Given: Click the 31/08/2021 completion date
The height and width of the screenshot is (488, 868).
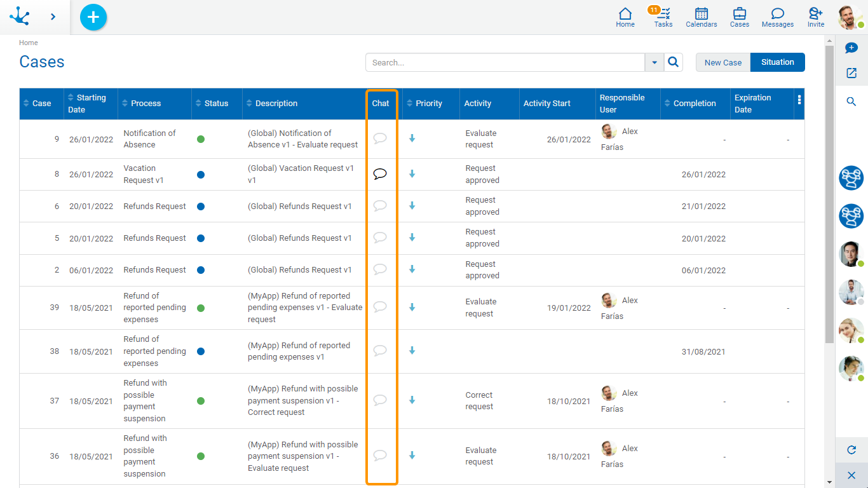Looking at the screenshot, I should (703, 351).
